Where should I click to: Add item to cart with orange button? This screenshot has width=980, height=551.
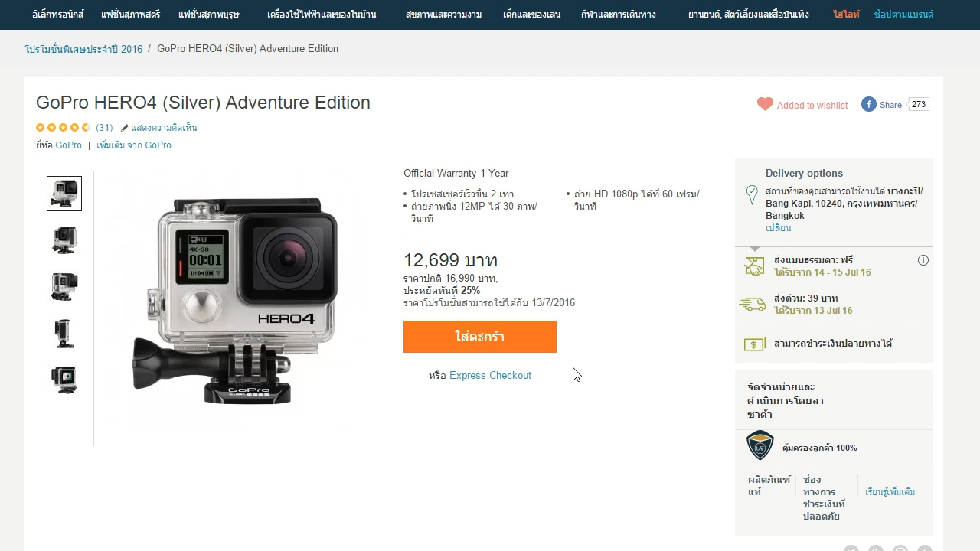tap(480, 337)
